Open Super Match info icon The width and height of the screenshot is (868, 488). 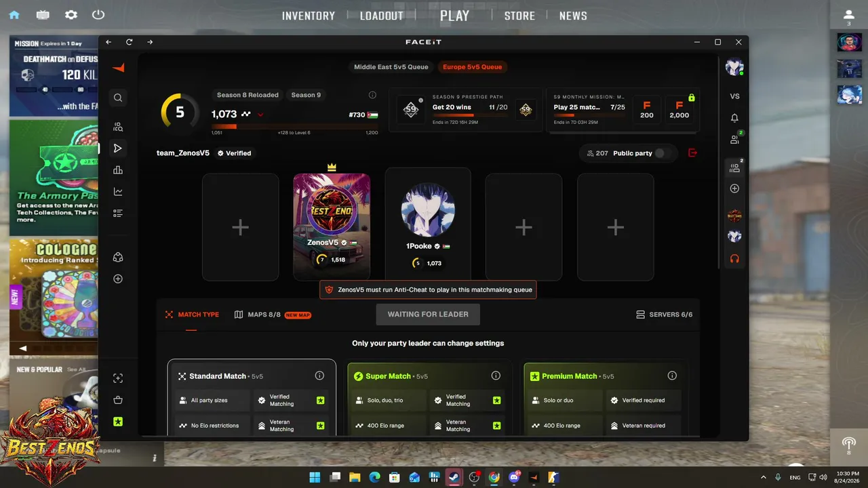coord(496,375)
